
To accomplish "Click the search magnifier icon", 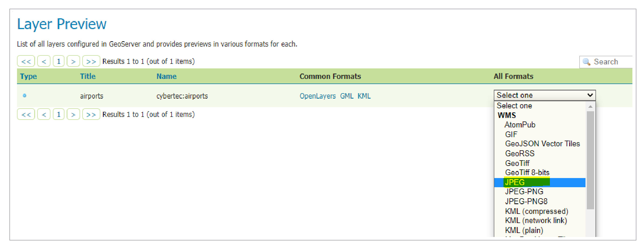I will coord(586,62).
